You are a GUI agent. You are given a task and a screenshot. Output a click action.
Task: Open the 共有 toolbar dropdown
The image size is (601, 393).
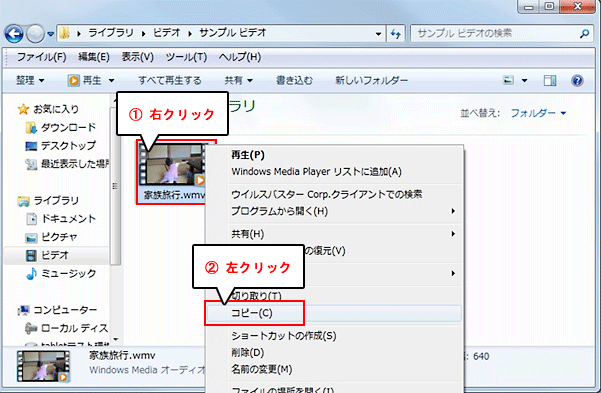[238, 81]
